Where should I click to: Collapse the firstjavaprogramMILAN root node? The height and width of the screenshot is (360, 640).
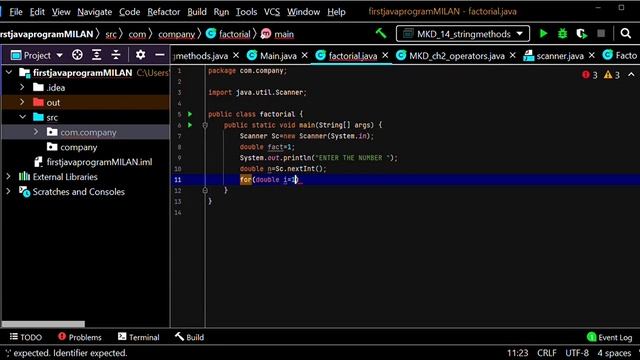[9, 73]
